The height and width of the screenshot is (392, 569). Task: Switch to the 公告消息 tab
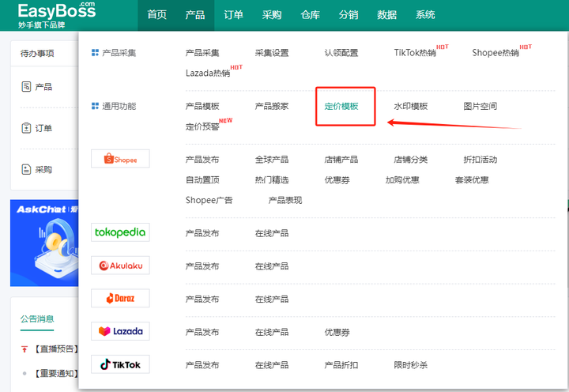pos(37,318)
